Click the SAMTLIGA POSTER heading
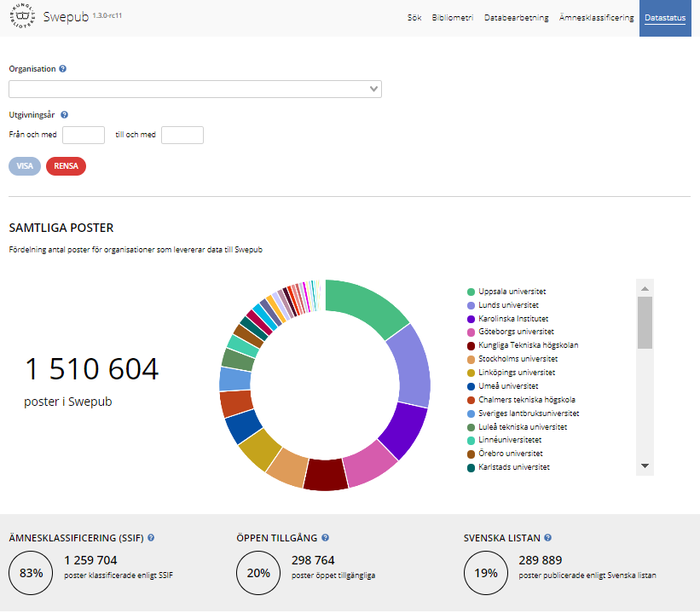This screenshot has width=700, height=613. coord(61,228)
